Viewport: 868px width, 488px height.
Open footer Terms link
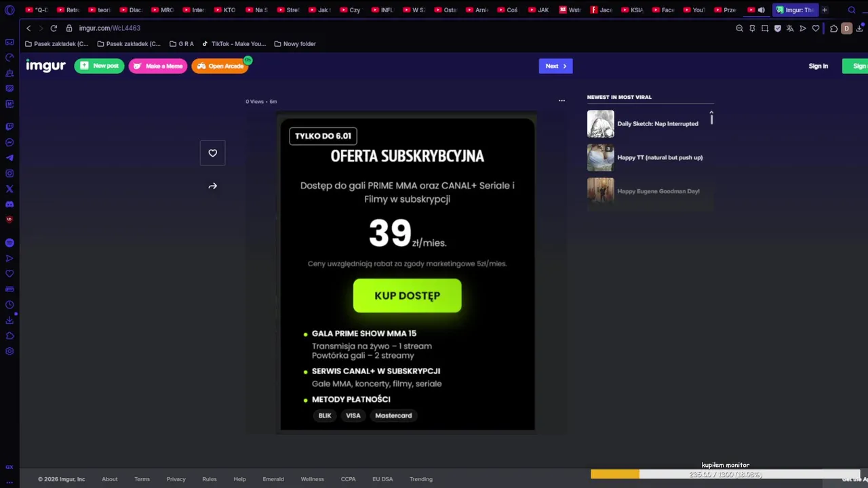(x=142, y=479)
